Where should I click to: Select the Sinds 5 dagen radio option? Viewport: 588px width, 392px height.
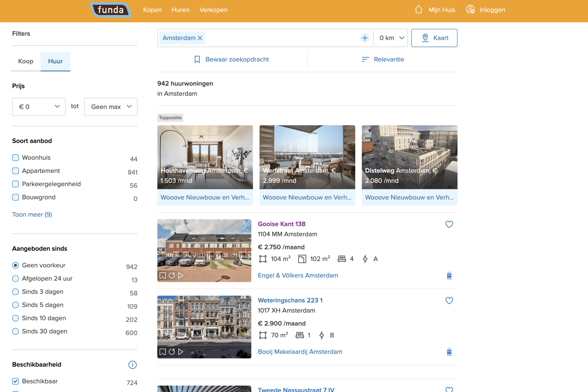coord(16,305)
